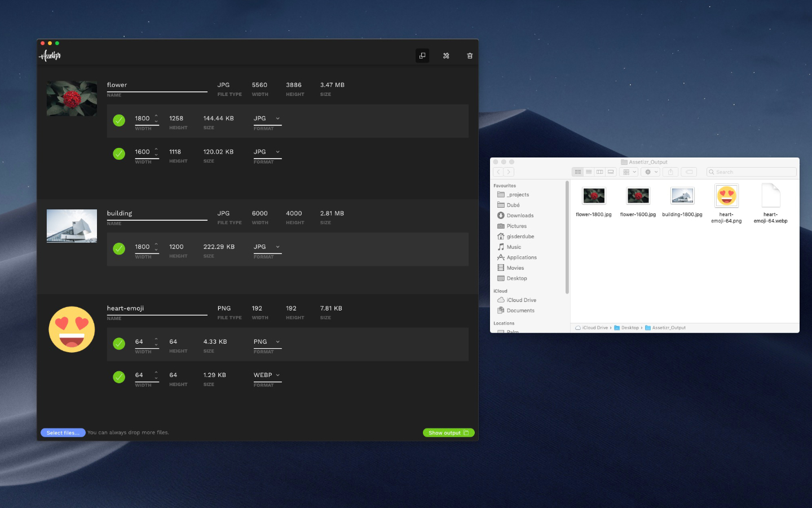This screenshot has height=508, width=812.
Task: Toggle the green check for building 1800 output
Action: point(119,249)
